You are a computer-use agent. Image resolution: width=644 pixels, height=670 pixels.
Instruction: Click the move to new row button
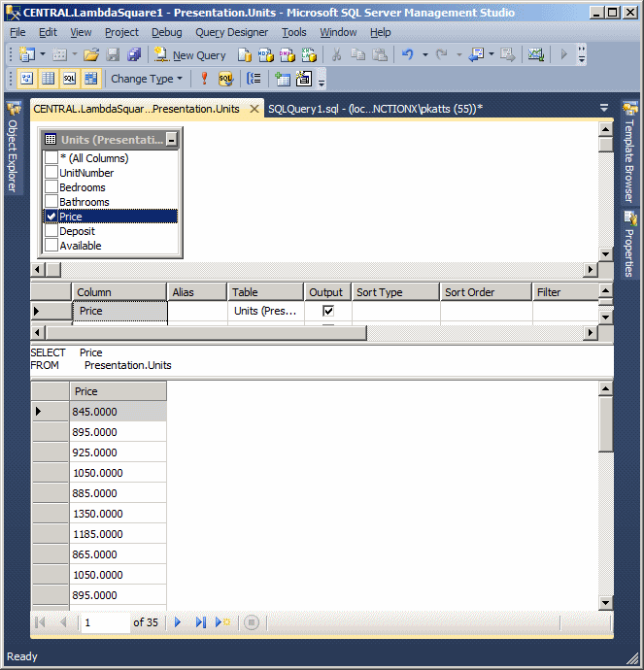pyautogui.click(x=222, y=622)
